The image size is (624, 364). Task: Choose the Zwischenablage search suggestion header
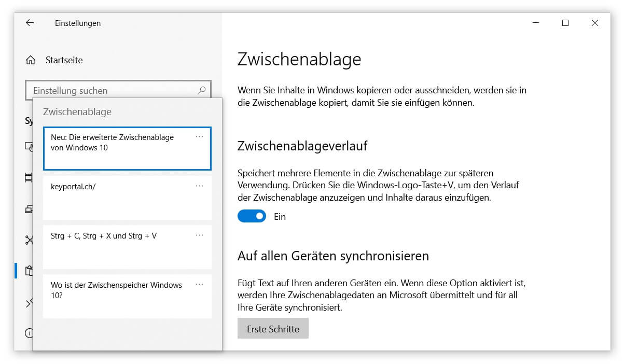coord(77,111)
